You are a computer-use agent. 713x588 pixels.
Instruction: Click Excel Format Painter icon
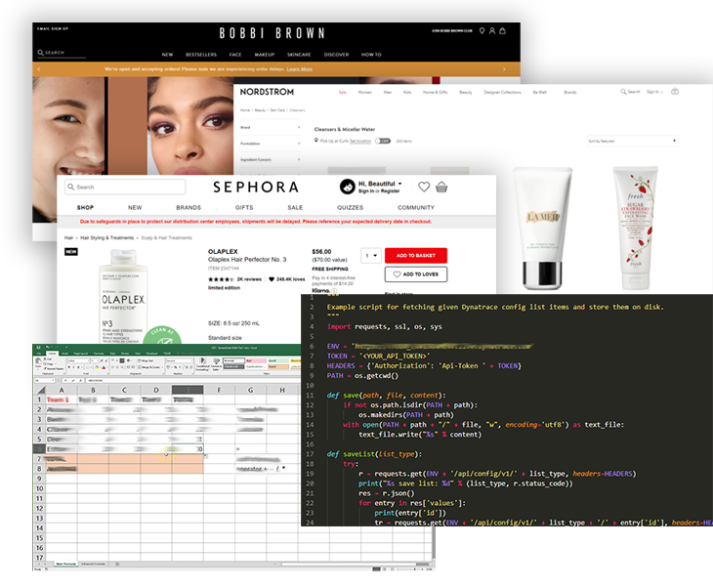tap(45, 368)
